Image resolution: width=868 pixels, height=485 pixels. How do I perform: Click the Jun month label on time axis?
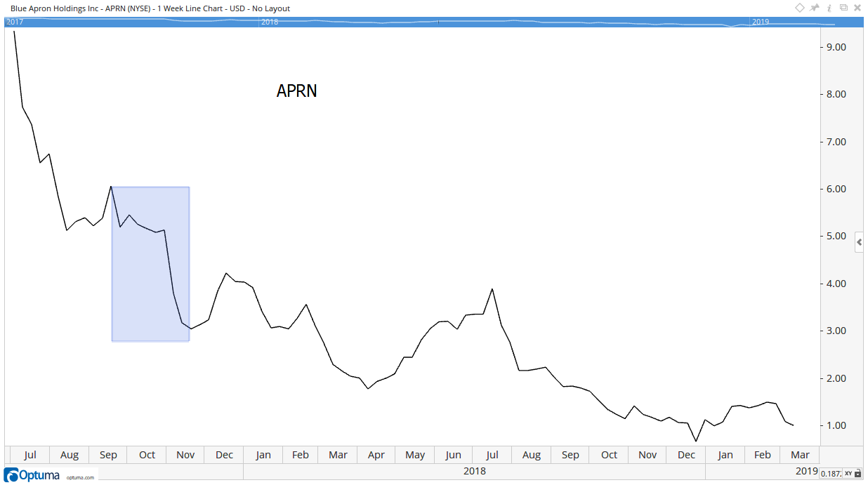coord(454,455)
